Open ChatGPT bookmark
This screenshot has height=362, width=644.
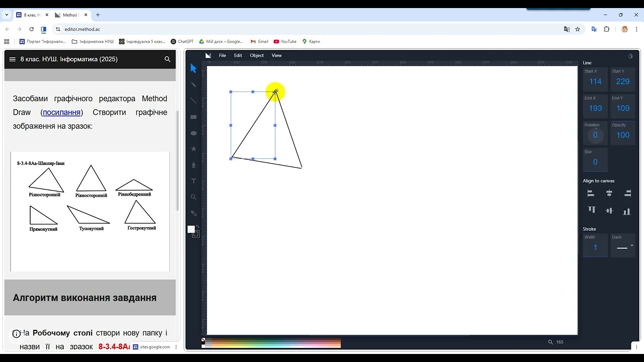182,42
